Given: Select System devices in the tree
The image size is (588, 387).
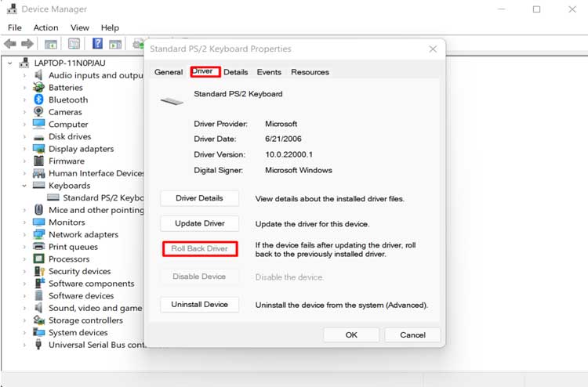Looking at the screenshot, I should 78,333.
